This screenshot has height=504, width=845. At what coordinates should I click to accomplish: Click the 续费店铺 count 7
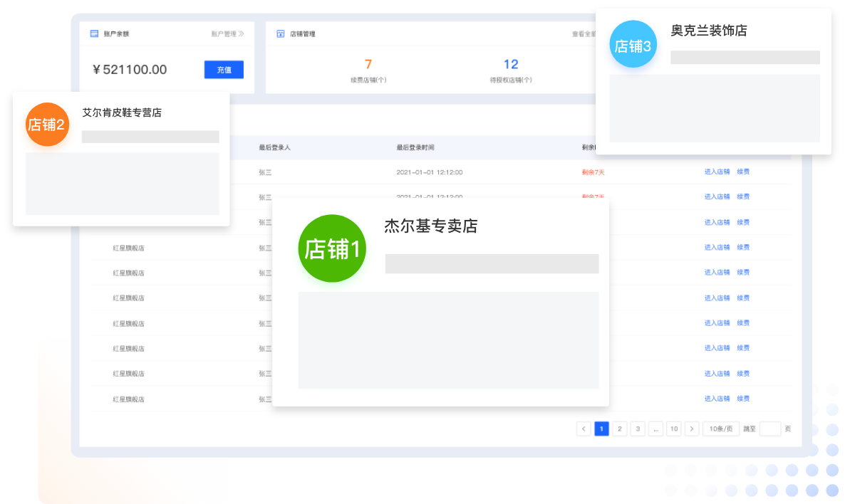tap(368, 64)
